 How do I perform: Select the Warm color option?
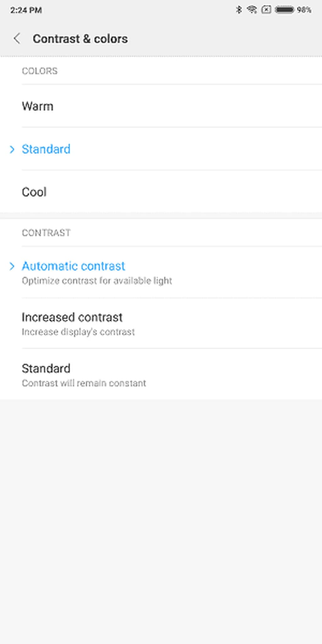[x=38, y=106]
